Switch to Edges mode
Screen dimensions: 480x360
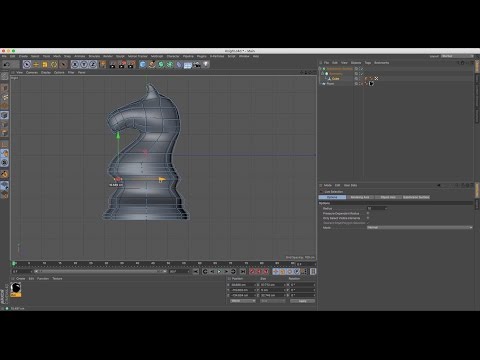click(x=4, y=124)
